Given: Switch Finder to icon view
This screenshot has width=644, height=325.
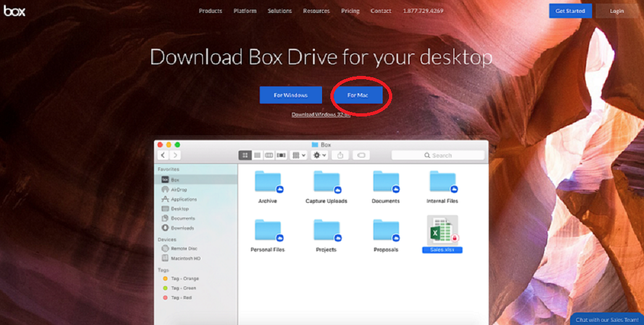Looking at the screenshot, I should tap(245, 155).
